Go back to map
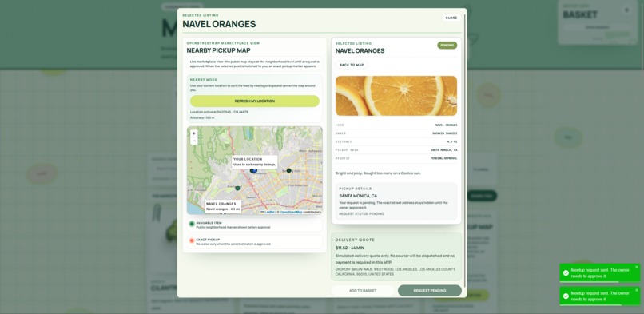Image resolution: width=644 pixels, height=314 pixels. pos(352,65)
